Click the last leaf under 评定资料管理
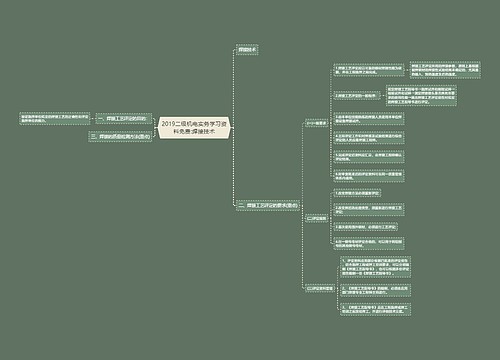Screen dimensions: 500x360 pyautogui.click(x=375, y=309)
